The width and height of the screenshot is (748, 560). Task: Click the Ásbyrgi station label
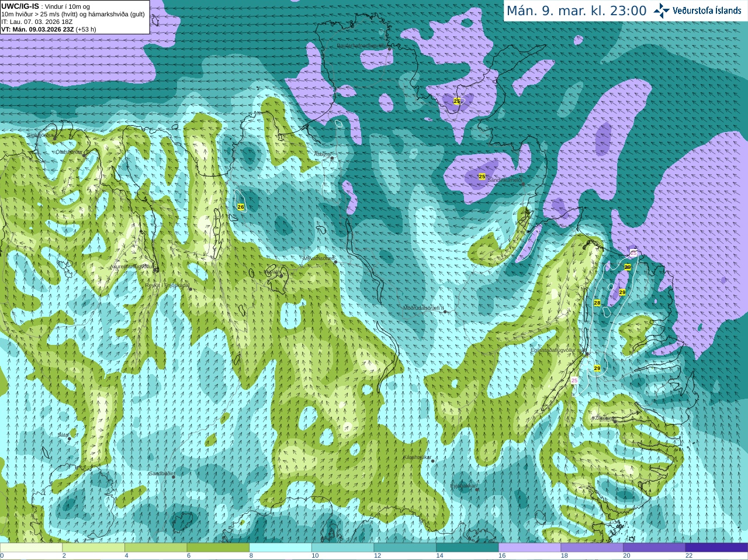(x=322, y=154)
